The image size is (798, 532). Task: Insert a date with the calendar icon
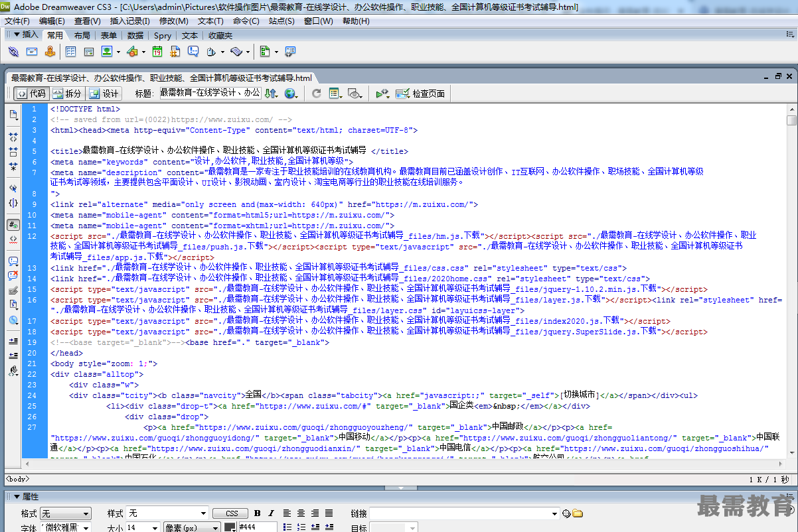tap(157, 52)
